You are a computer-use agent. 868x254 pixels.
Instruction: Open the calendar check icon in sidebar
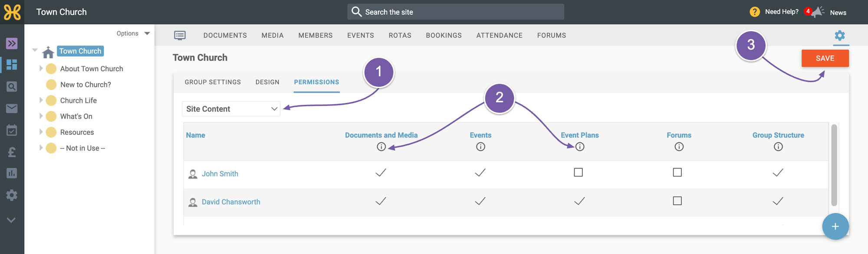click(x=12, y=130)
